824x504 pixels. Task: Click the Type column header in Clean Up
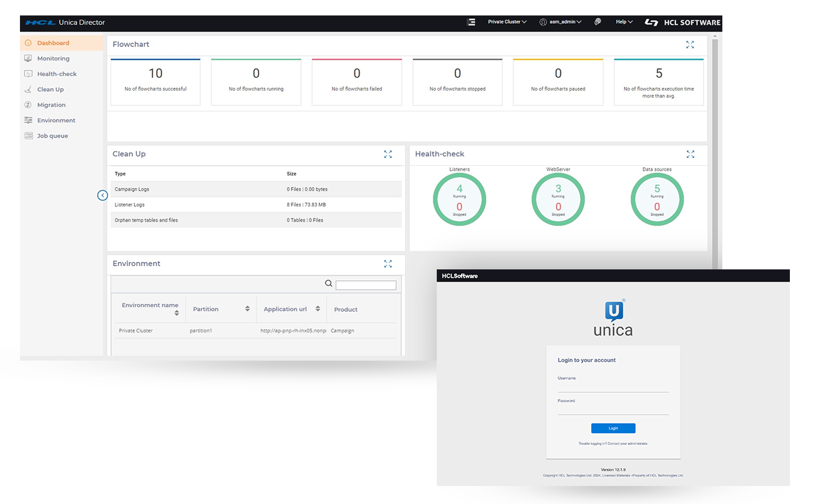point(120,174)
